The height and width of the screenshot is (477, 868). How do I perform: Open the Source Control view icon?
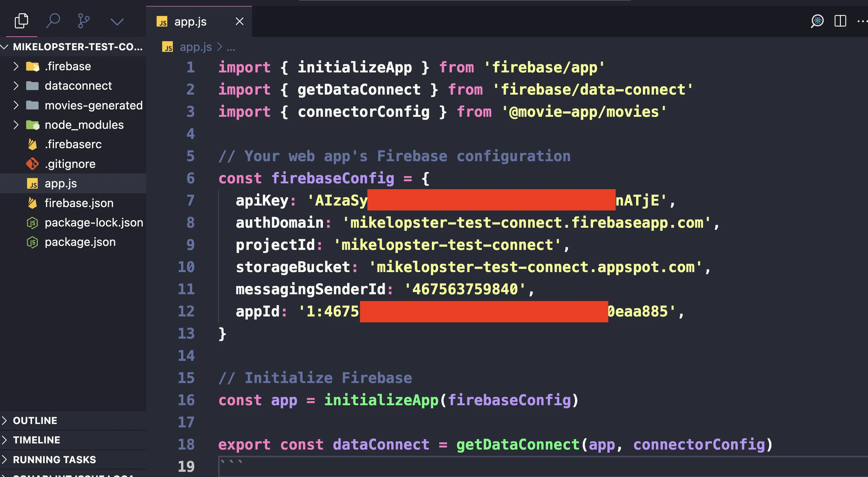click(x=84, y=21)
